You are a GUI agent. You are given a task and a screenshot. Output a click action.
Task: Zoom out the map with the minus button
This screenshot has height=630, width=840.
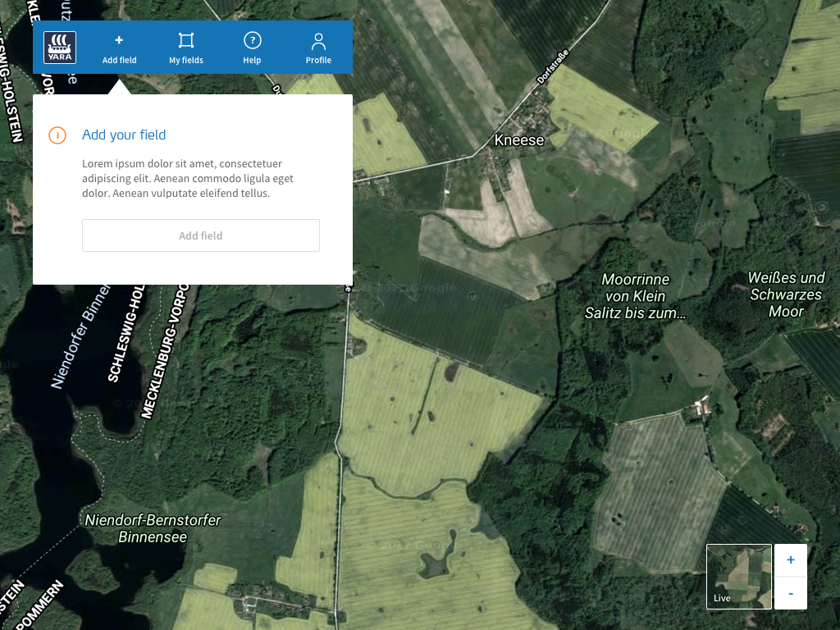(790, 592)
